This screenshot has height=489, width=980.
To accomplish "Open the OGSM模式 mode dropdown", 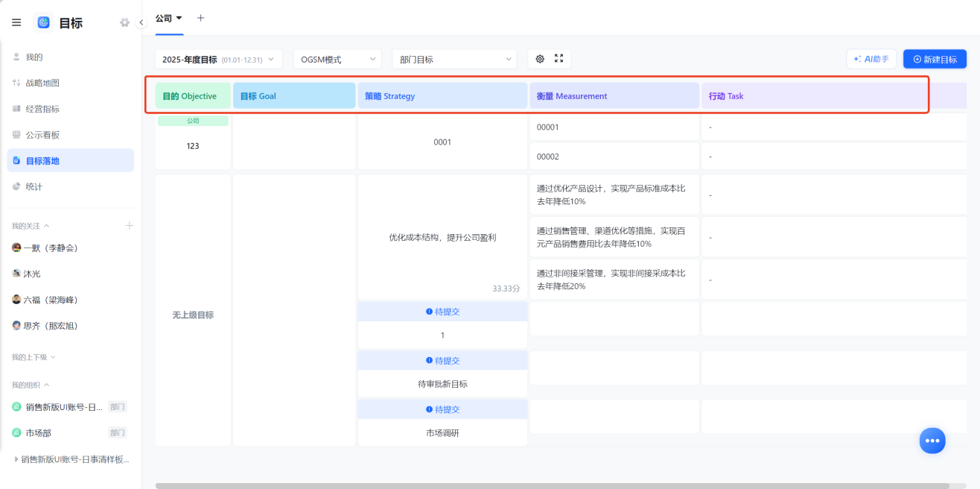I will (x=337, y=59).
